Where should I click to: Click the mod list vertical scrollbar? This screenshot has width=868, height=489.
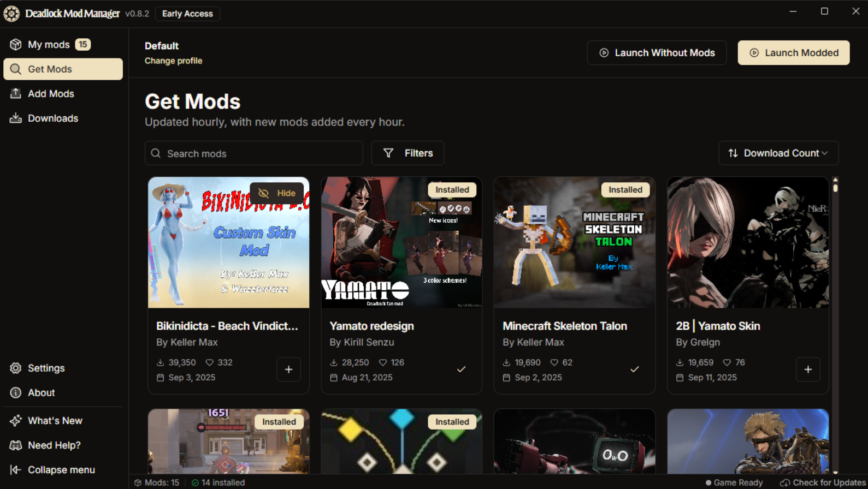835,325
